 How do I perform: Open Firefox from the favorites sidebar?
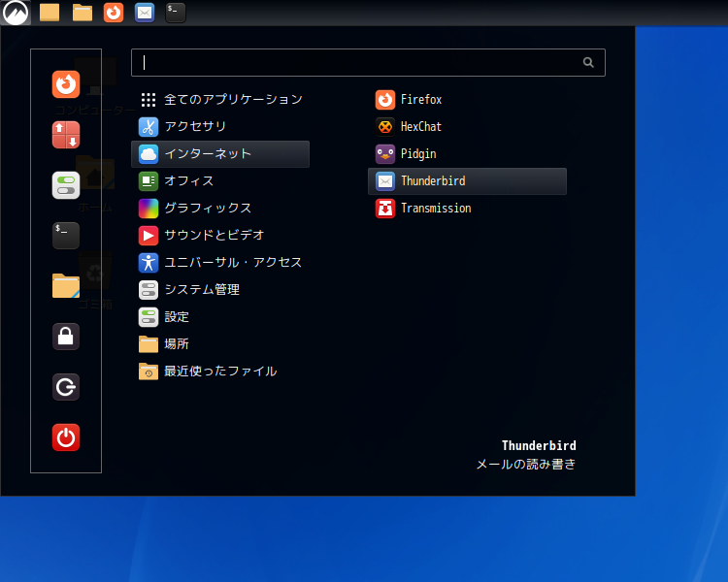[x=66, y=84]
